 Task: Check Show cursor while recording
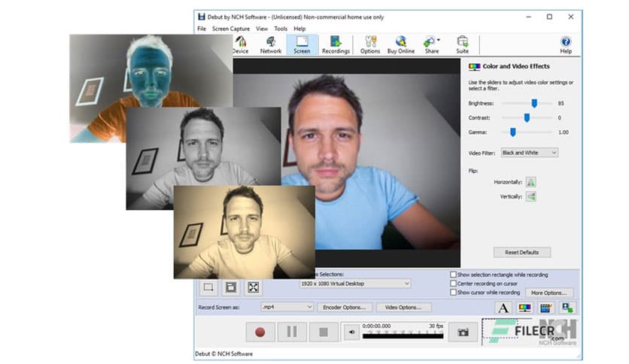click(454, 293)
